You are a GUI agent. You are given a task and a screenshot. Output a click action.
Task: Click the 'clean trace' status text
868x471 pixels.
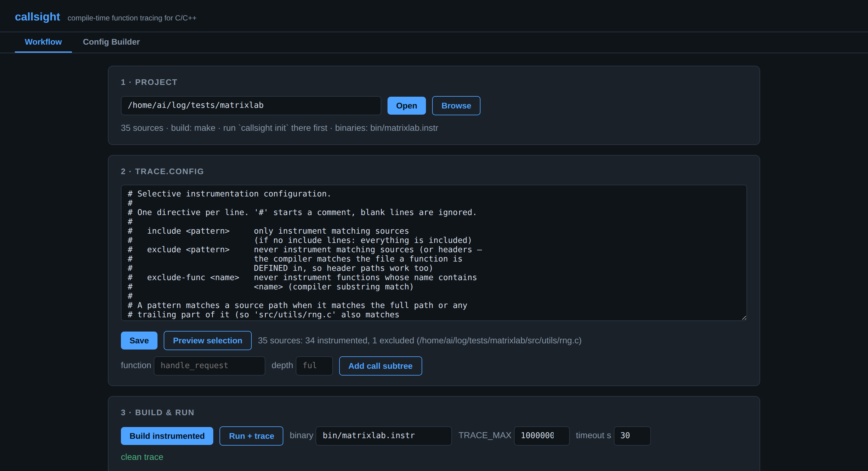(142, 457)
